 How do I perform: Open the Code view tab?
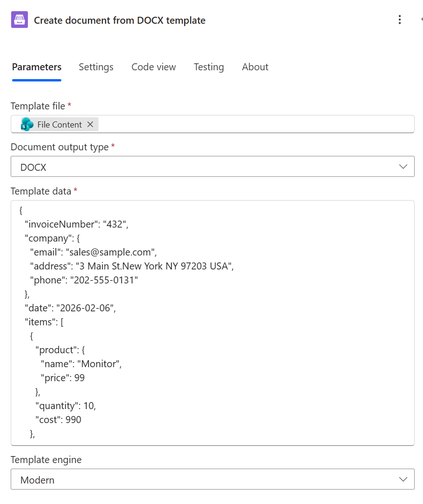(x=153, y=67)
